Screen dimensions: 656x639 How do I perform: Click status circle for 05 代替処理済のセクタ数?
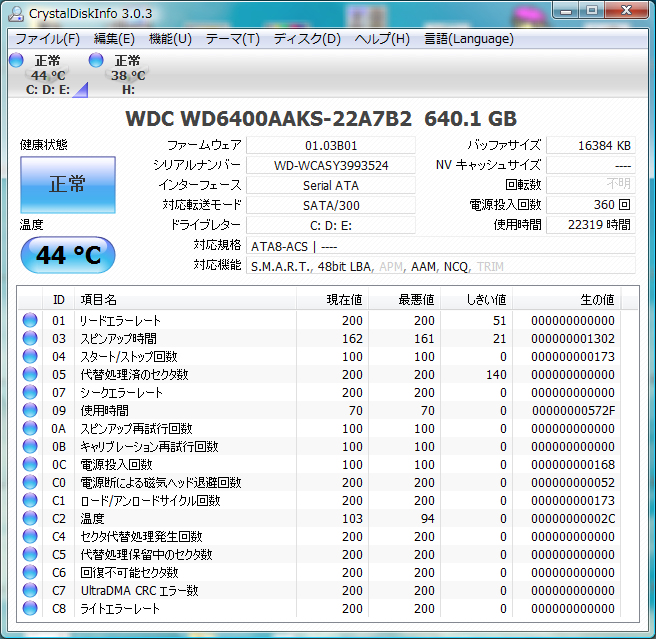pos(30,374)
